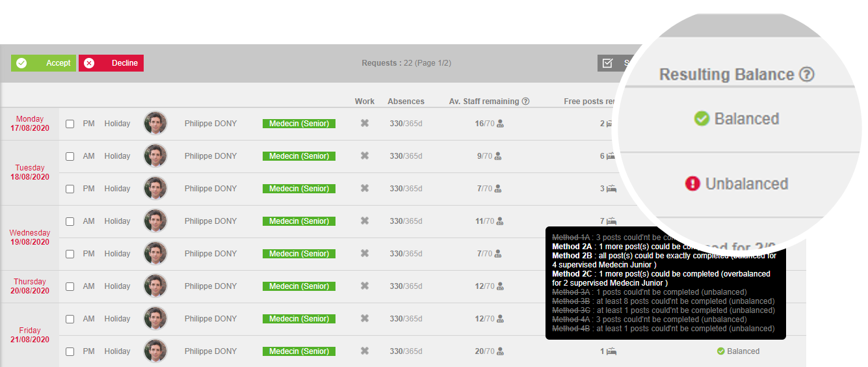Click Medecin (Senior) tag in Thursday AM row
Viewport: 868px width, 367px height.
coord(299,286)
